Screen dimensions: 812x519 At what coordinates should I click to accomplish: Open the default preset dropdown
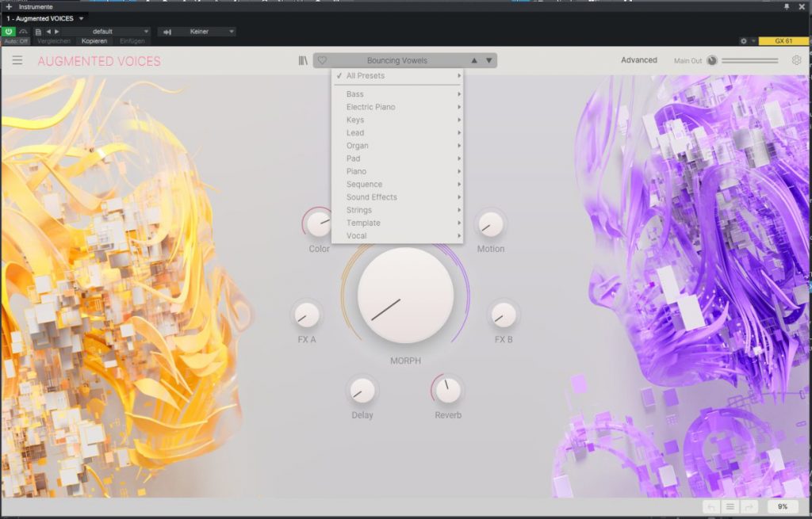pos(106,32)
